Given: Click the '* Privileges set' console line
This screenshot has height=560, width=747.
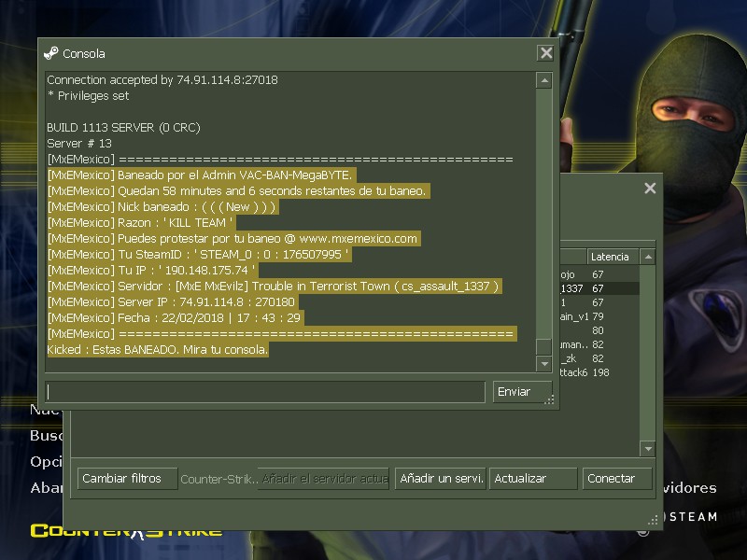Looking at the screenshot, I should (88, 96).
